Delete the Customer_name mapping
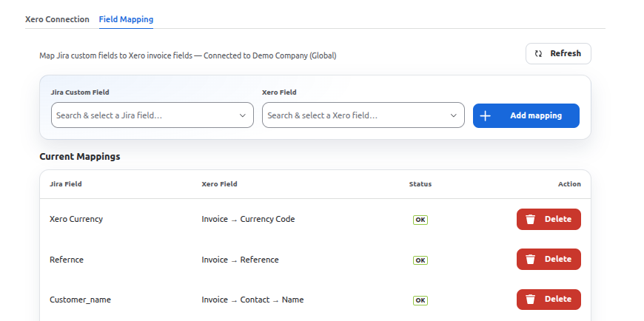Image resolution: width=644 pixels, height=321 pixels. pos(549,300)
